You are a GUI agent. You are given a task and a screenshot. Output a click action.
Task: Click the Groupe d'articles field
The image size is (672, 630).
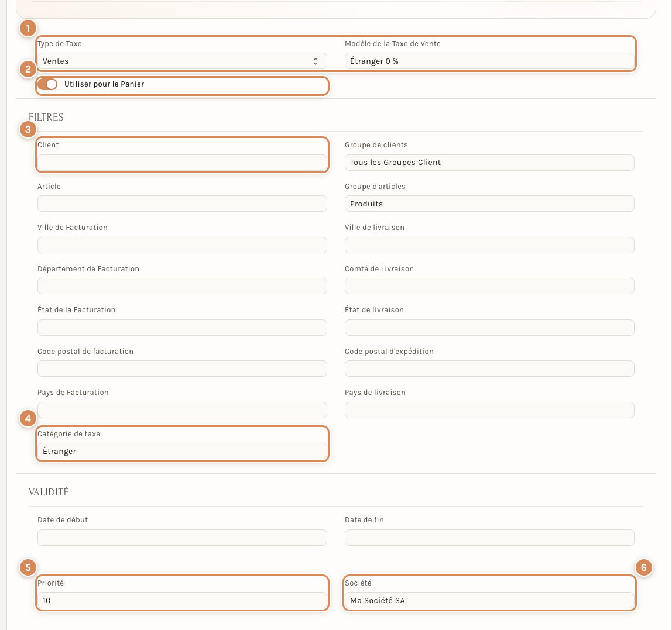(x=489, y=204)
